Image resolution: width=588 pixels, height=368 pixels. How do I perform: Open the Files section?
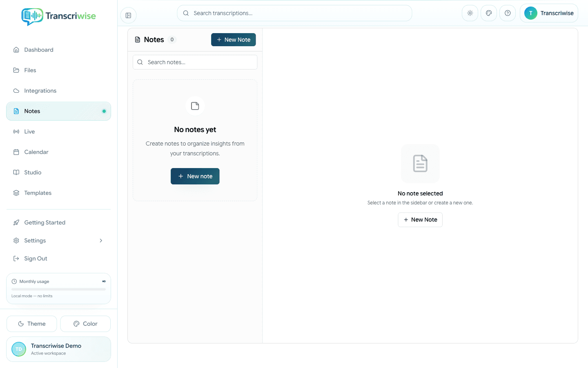pos(58,70)
